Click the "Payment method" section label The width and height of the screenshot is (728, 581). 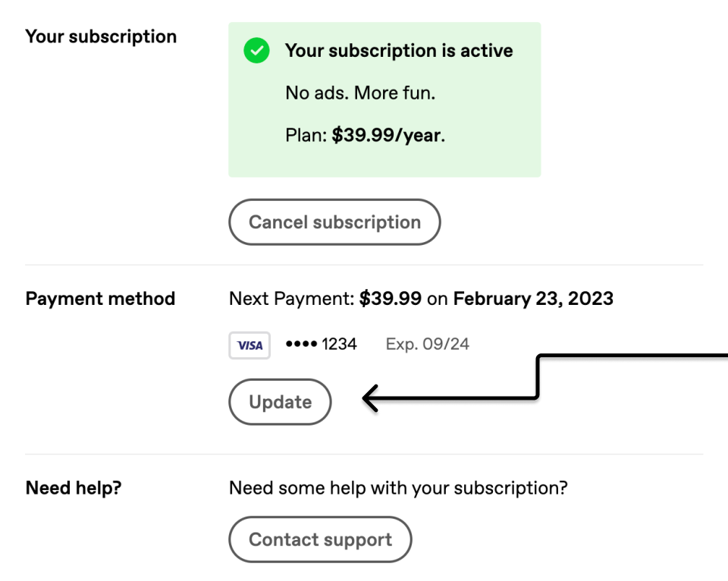tap(100, 299)
